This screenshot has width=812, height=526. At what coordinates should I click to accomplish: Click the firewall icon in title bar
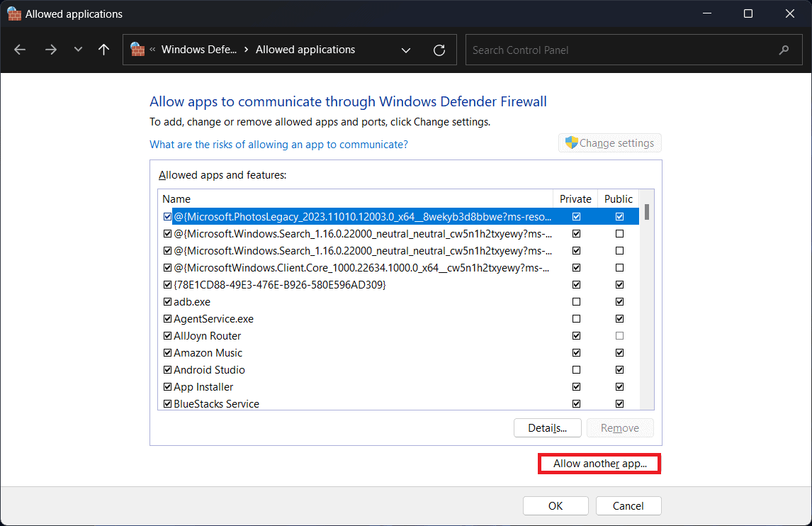[13, 13]
